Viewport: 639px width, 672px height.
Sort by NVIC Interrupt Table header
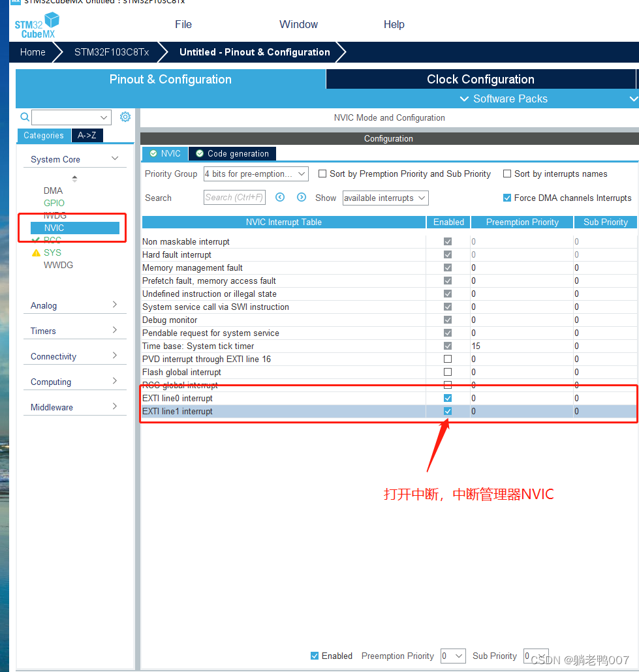click(283, 222)
